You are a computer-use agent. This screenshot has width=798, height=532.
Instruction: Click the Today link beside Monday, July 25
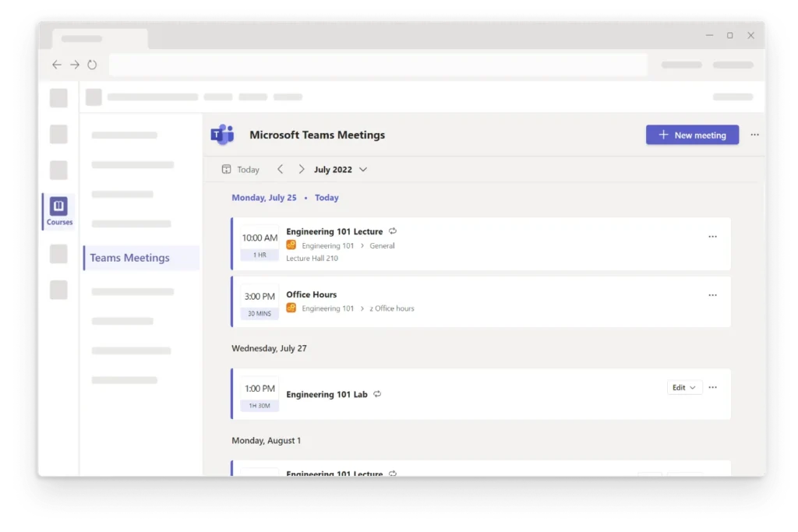[x=327, y=197]
